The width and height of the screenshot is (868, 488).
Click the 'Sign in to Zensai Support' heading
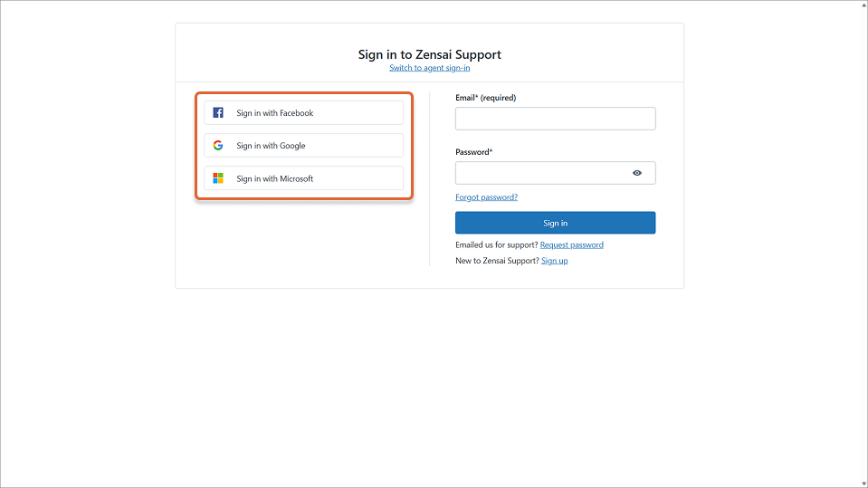[430, 54]
